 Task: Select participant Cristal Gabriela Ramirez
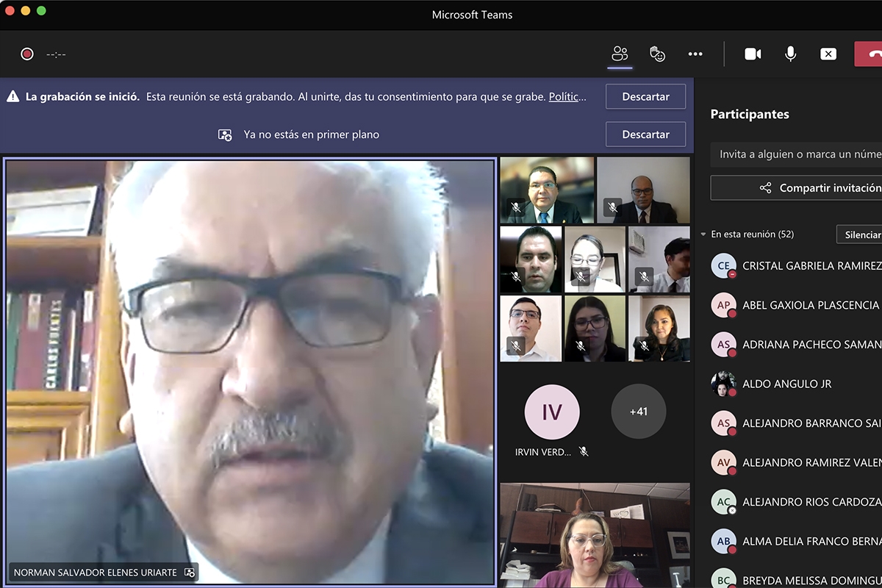796,265
